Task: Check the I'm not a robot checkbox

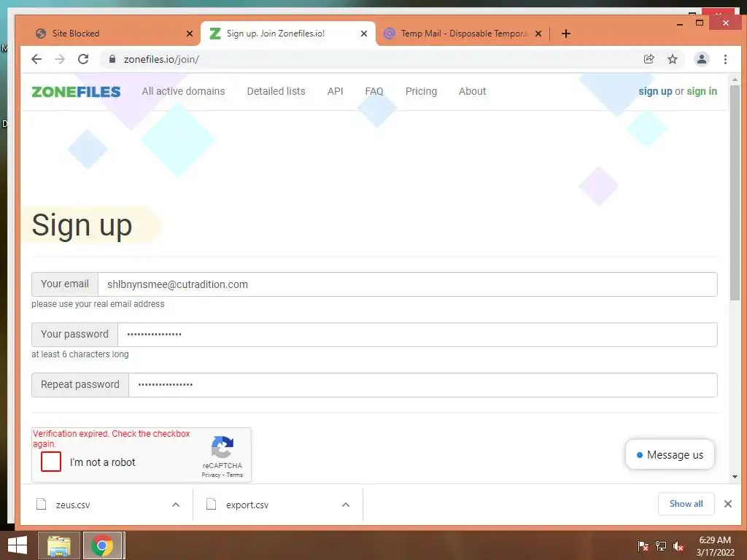Action: [x=51, y=462]
